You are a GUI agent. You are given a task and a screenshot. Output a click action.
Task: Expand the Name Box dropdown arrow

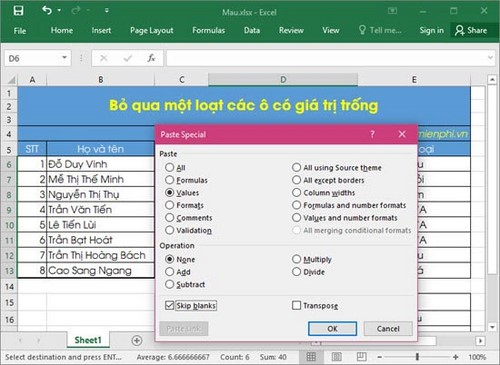pyautogui.click(x=64, y=58)
